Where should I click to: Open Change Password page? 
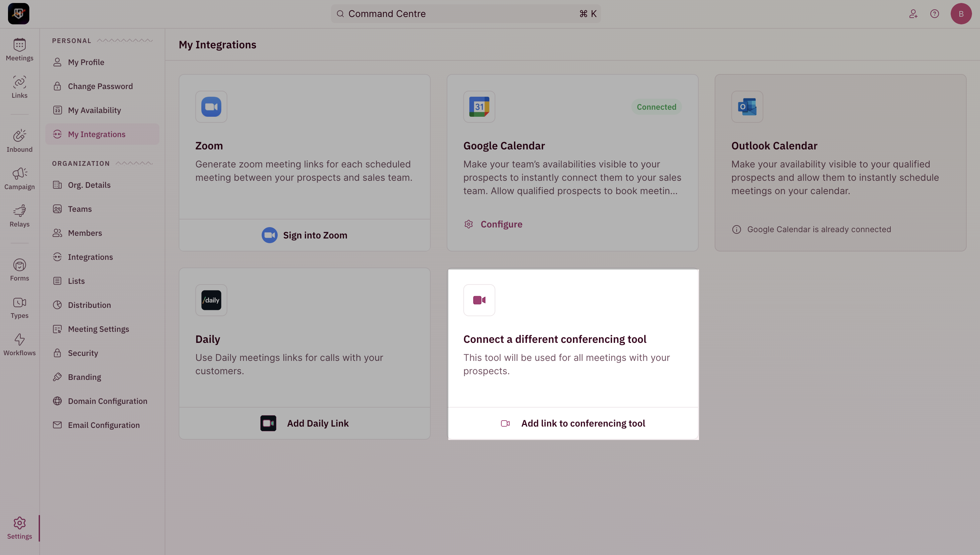[x=102, y=86]
